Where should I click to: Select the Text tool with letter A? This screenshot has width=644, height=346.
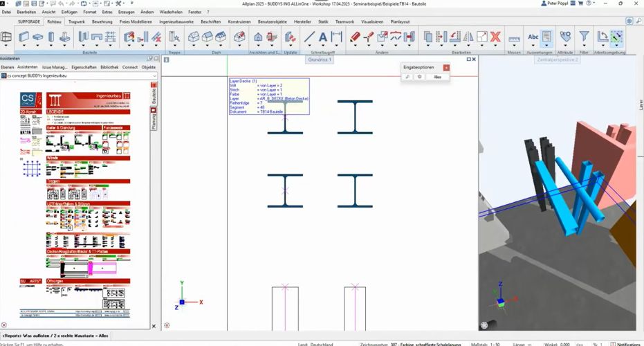tap(323, 37)
